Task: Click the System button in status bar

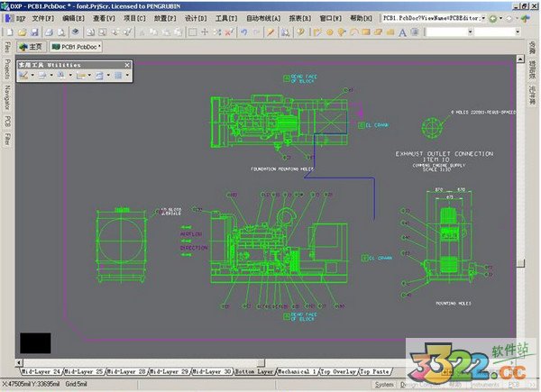Action: point(384,385)
